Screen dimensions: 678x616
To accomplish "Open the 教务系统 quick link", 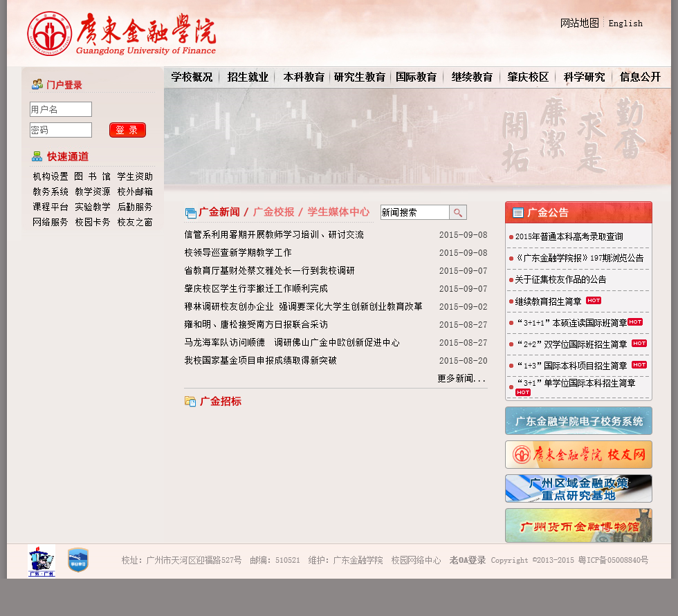I will (x=51, y=192).
